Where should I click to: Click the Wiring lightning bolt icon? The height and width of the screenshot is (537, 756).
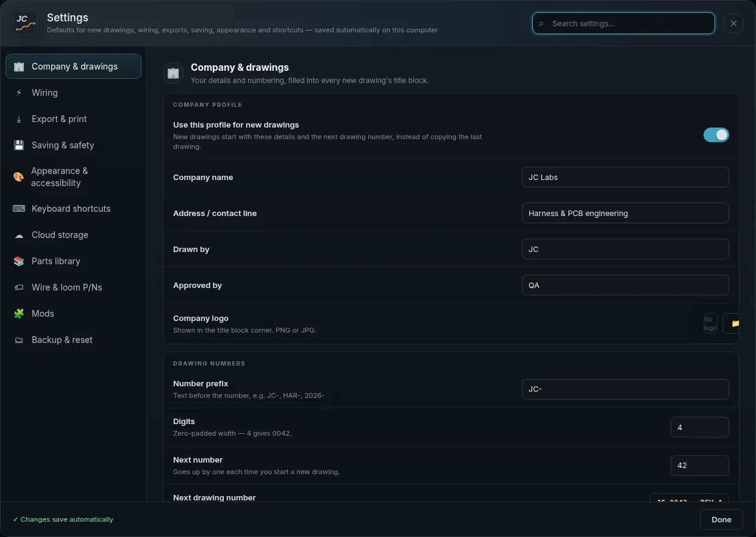[19, 93]
